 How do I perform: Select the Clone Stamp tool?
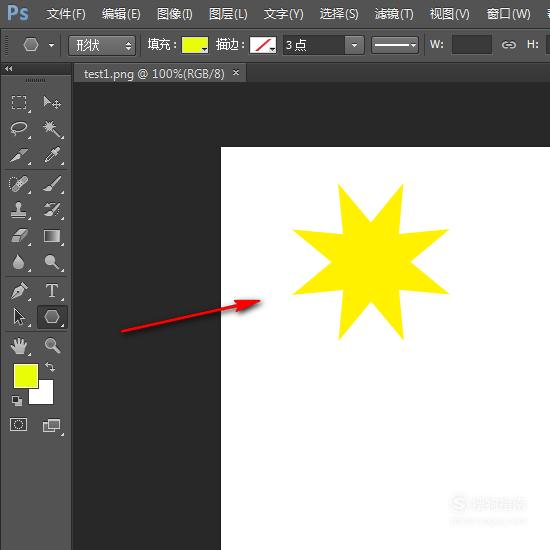click(19, 210)
